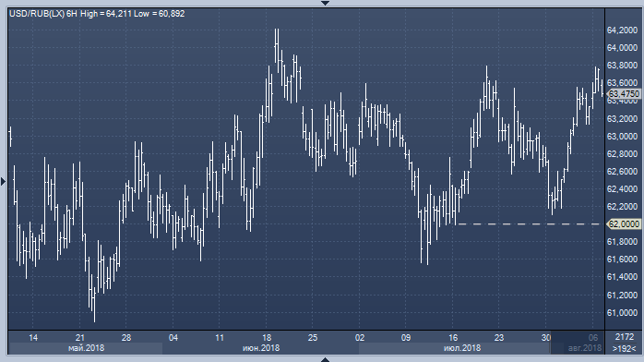Select the июн.2018 month segment
The width and height of the screenshot is (644, 362).
(x=261, y=348)
